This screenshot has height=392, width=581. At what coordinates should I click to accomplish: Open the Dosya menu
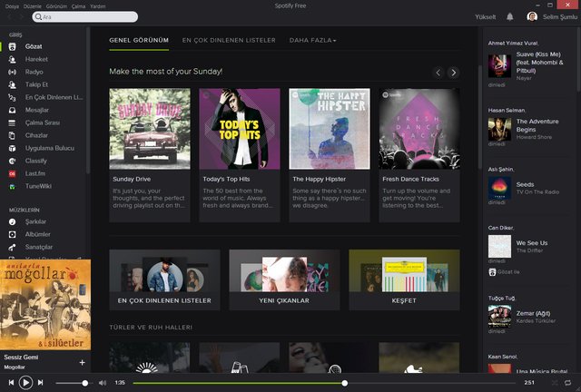(x=12, y=6)
